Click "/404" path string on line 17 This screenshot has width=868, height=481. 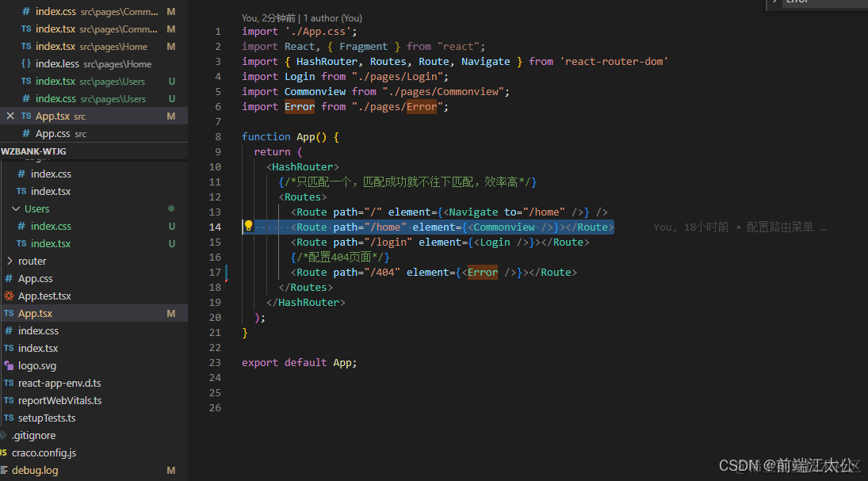382,273
